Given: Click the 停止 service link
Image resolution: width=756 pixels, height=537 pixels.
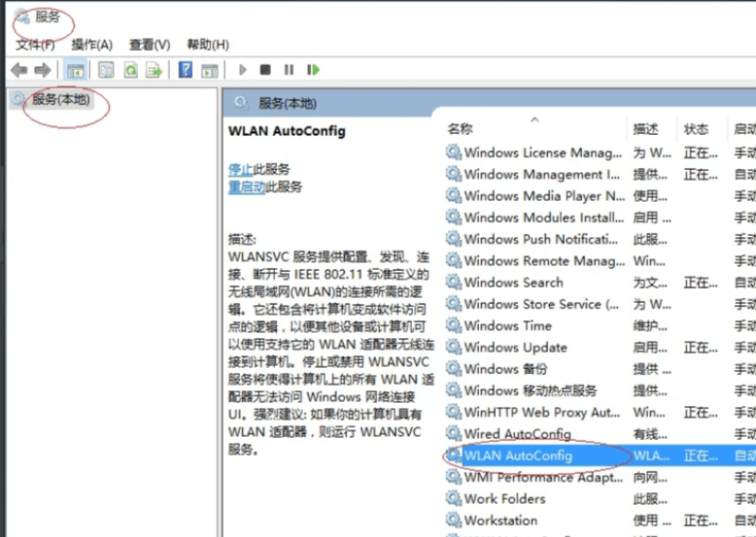Looking at the screenshot, I should (240, 169).
